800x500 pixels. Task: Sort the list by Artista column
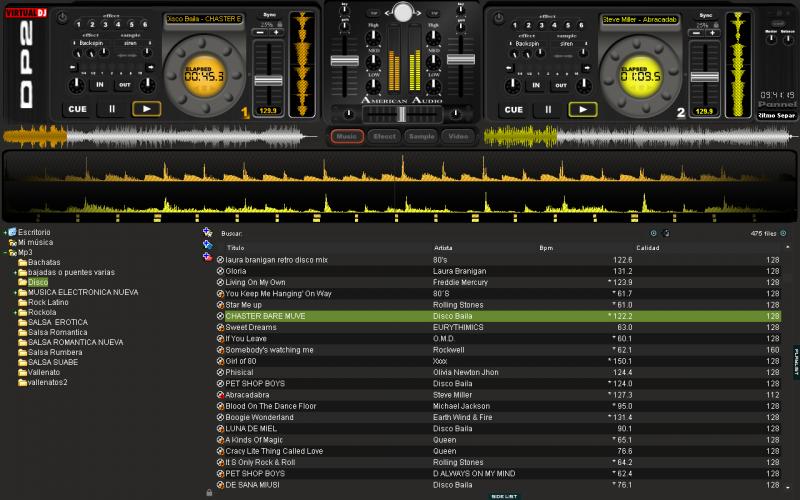click(x=443, y=248)
